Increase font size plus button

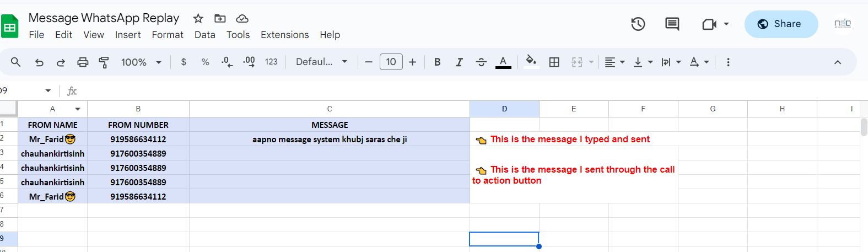412,62
